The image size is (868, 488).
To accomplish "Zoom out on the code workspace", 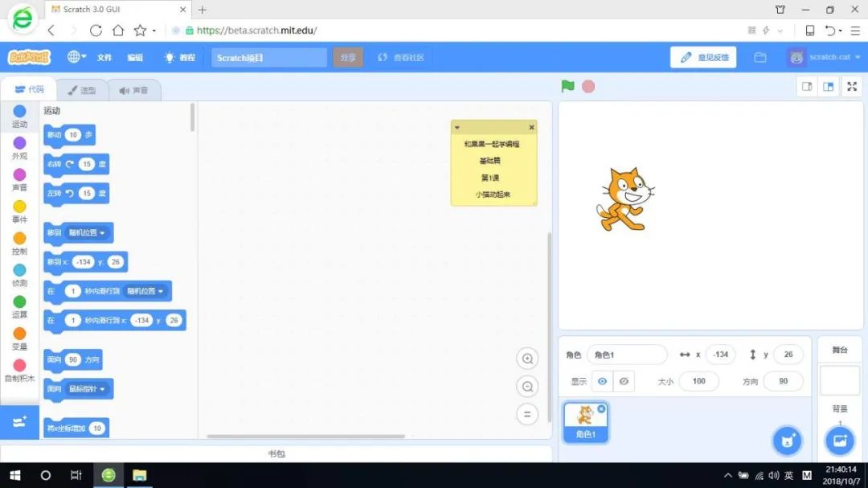I will coord(528,387).
